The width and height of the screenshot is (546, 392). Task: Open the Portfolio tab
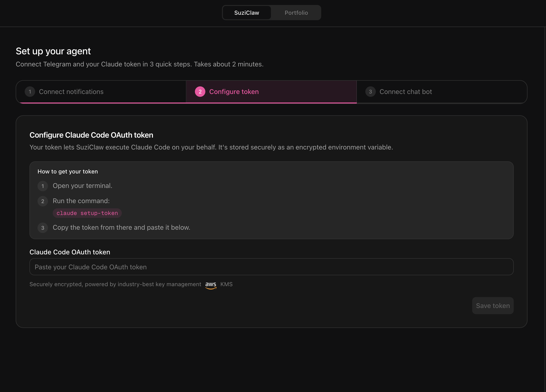coord(296,13)
